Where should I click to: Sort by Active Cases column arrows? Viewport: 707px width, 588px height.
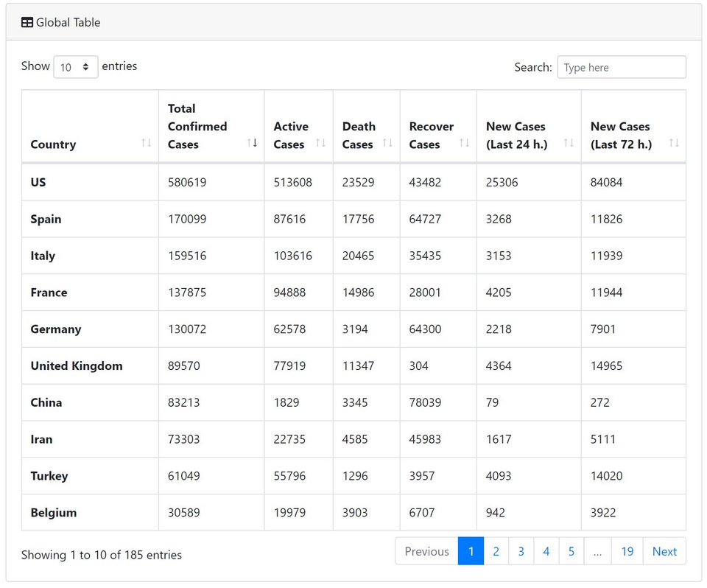coord(320,143)
